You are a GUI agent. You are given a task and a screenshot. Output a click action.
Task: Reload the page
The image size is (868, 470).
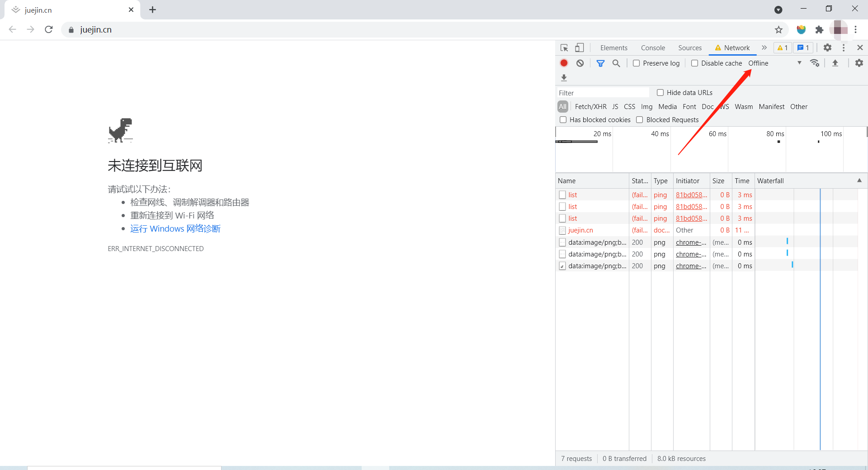(x=49, y=29)
